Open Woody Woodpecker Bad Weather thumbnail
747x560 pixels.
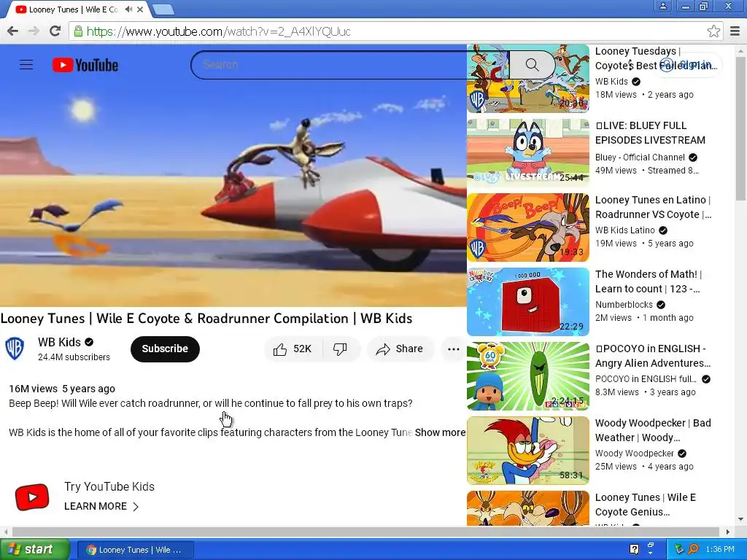528,450
